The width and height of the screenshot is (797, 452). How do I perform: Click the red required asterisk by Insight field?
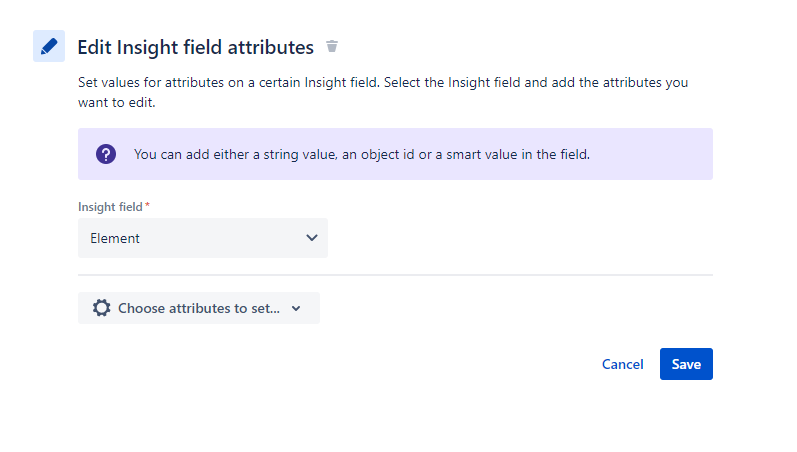pos(148,205)
